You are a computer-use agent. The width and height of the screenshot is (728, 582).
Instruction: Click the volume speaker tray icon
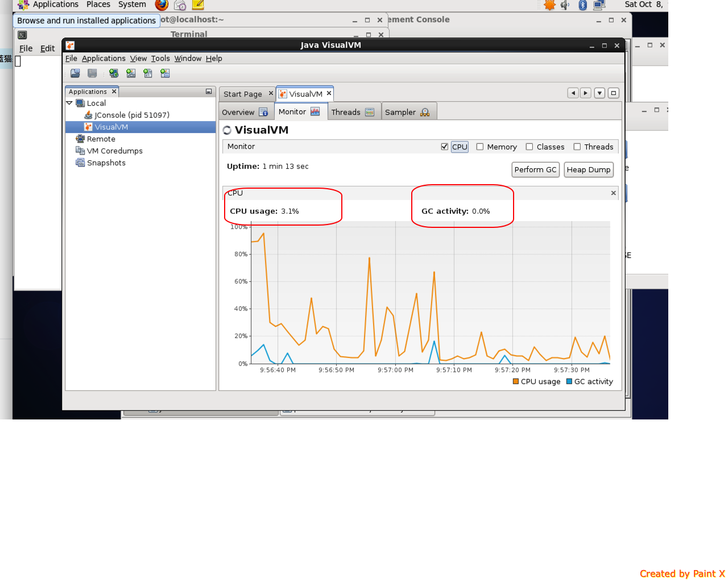565,5
